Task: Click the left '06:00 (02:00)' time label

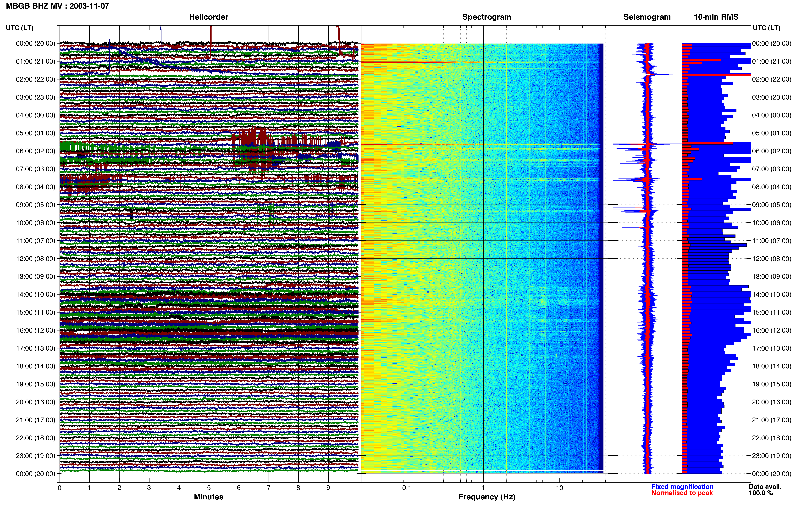Action: tap(36, 151)
